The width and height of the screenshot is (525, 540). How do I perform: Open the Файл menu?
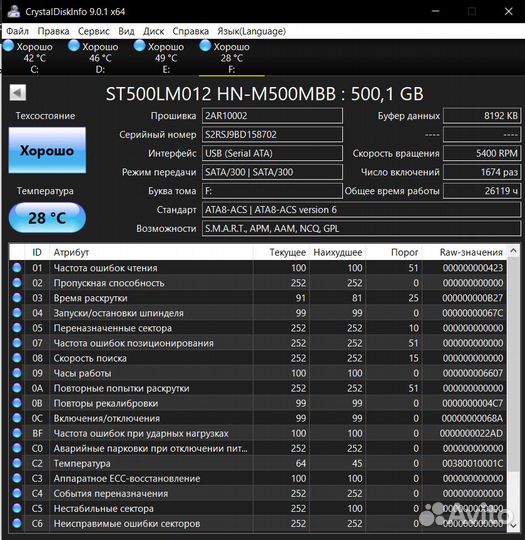(x=18, y=31)
